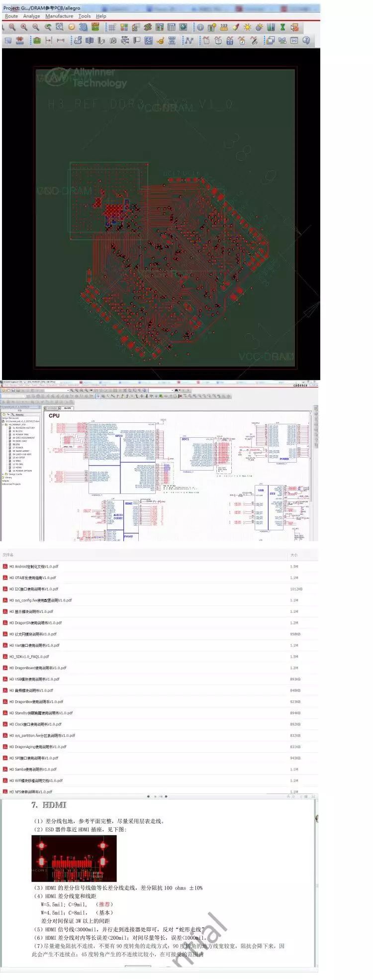Open H3 Uart接口使用说明书V1.0.pdf

pyautogui.click(x=34, y=645)
